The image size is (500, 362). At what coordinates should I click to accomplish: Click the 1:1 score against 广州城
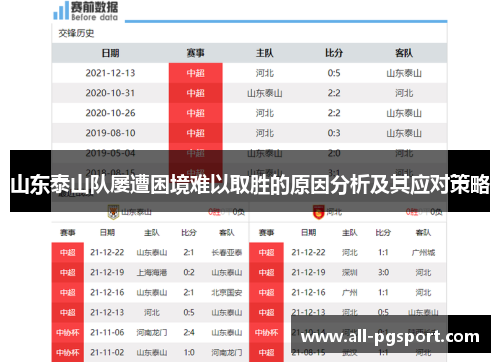(383, 253)
